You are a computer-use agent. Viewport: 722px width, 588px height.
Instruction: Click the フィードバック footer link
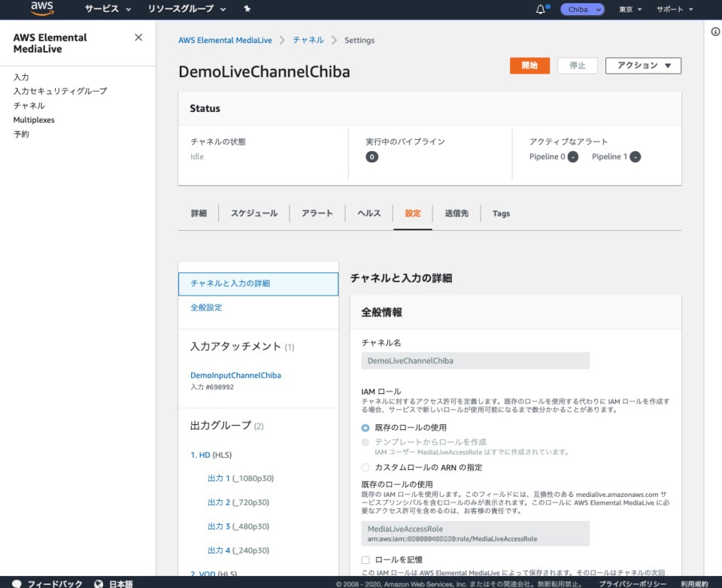tap(55, 583)
